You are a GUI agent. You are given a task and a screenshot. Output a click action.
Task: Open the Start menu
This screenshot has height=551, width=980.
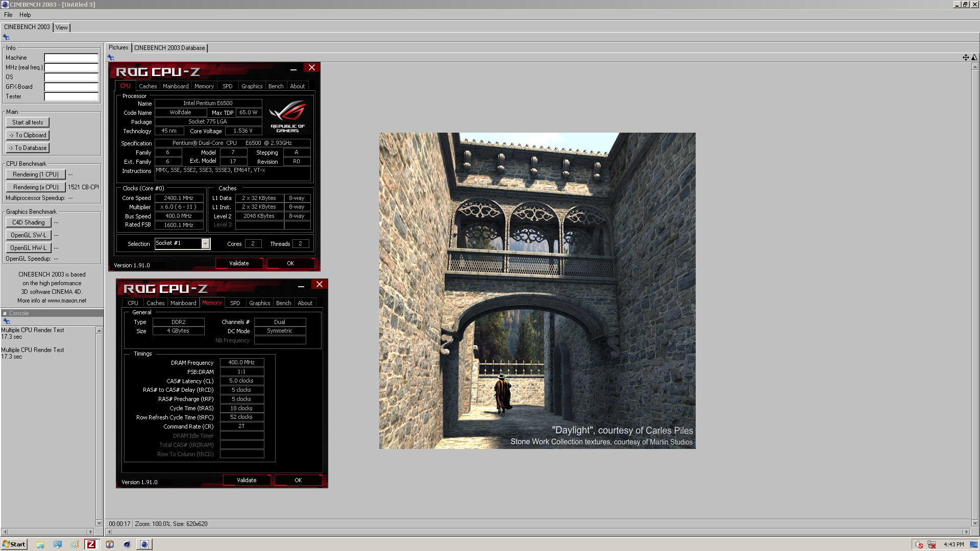pyautogui.click(x=14, y=544)
